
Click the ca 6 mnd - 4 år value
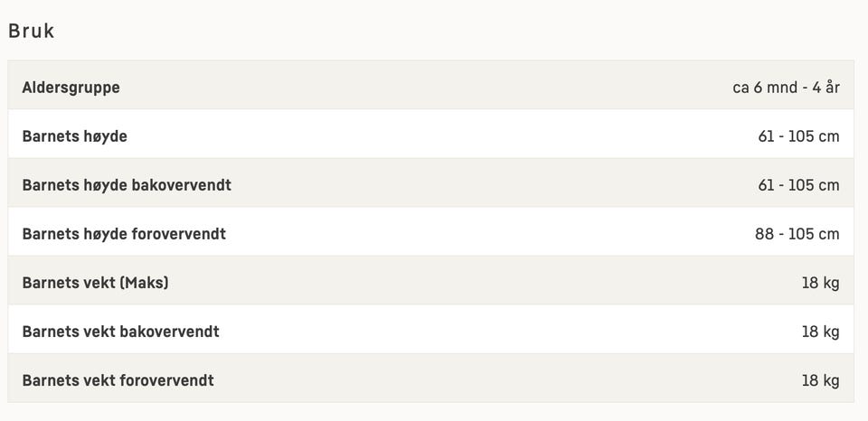click(786, 88)
